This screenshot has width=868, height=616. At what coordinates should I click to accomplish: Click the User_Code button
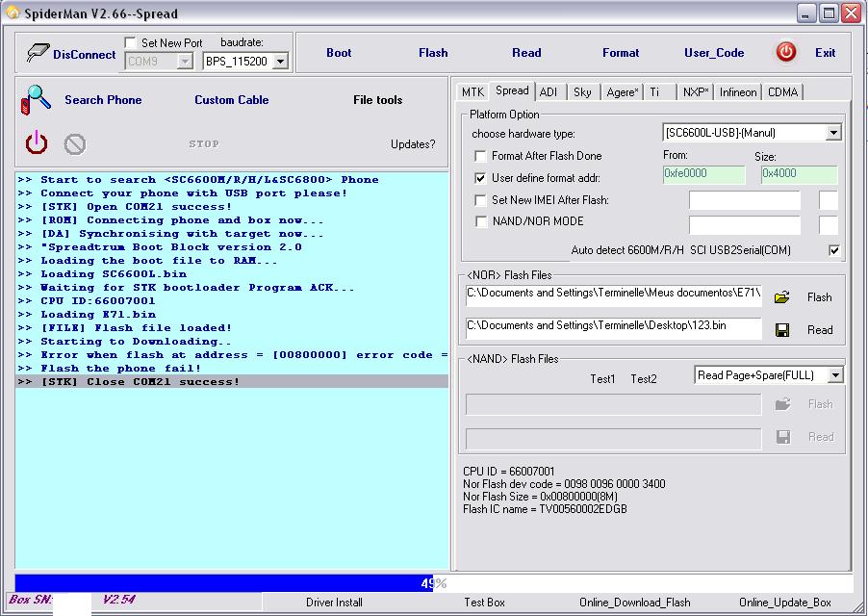pos(714,53)
